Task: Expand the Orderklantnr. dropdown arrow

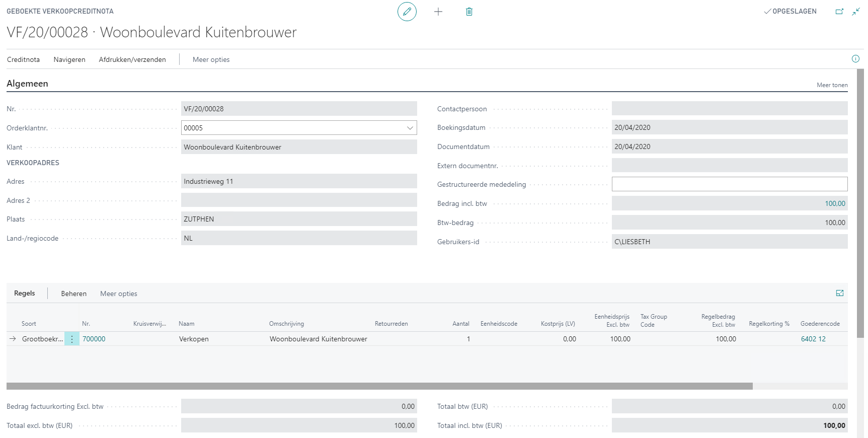Action: coord(410,128)
